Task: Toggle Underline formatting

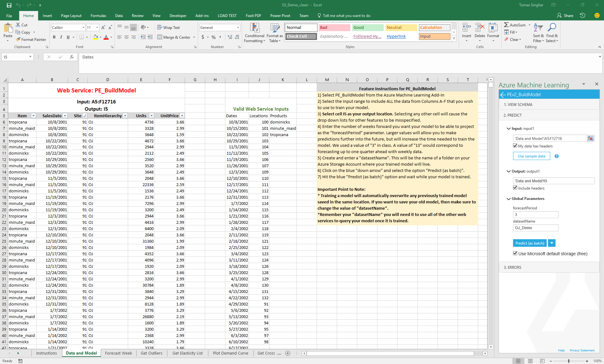Action: coord(68,37)
